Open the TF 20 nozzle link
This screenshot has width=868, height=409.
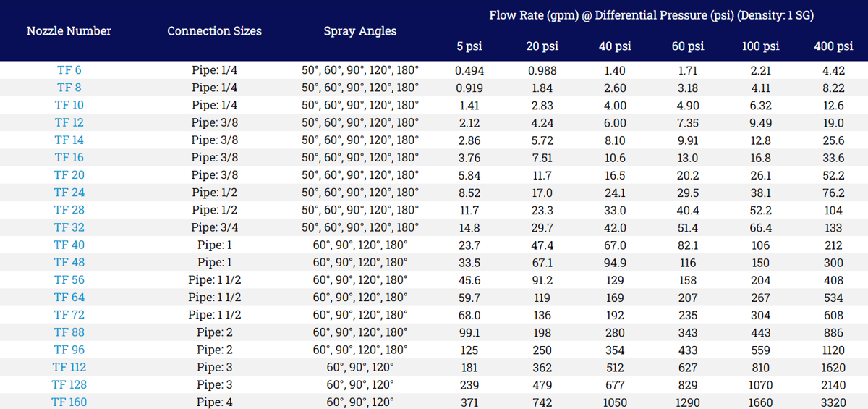(x=69, y=175)
